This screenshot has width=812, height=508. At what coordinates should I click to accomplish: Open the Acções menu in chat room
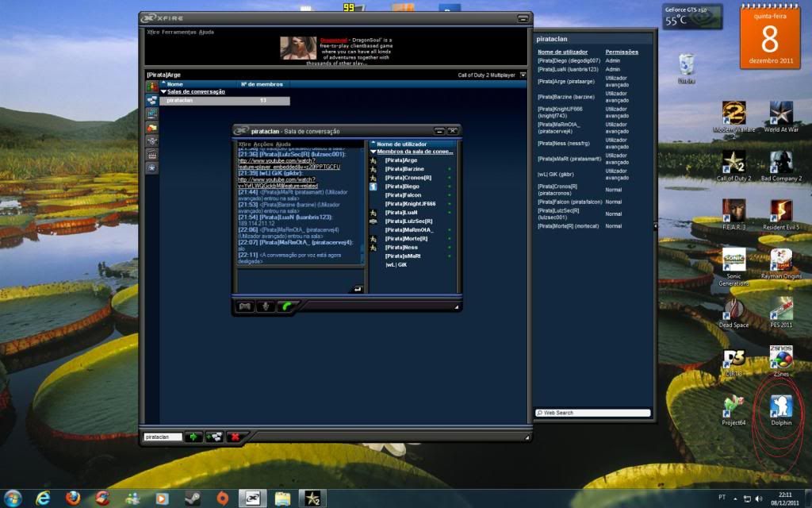pos(263,144)
